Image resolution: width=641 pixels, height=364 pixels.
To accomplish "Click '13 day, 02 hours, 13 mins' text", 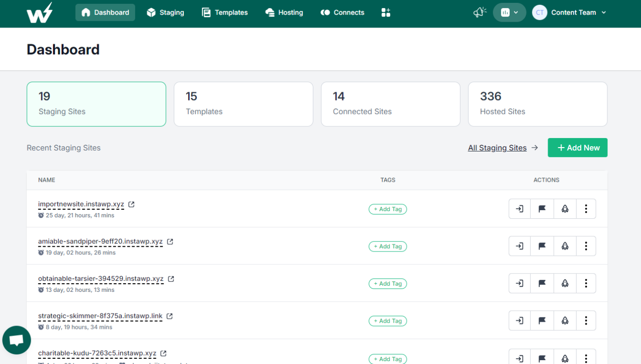I will [80, 290].
